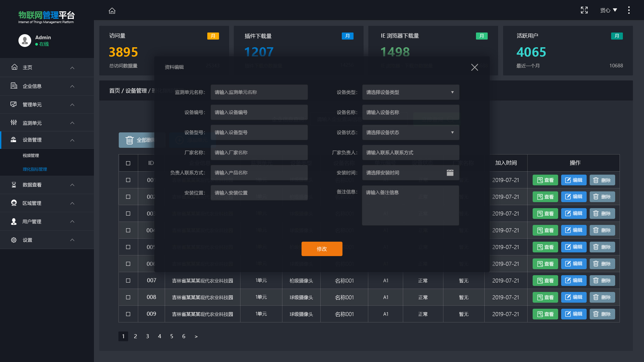The height and width of the screenshot is (362, 644).
Task: Expand the 企业信息 chevron
Action: pyautogui.click(x=72, y=86)
